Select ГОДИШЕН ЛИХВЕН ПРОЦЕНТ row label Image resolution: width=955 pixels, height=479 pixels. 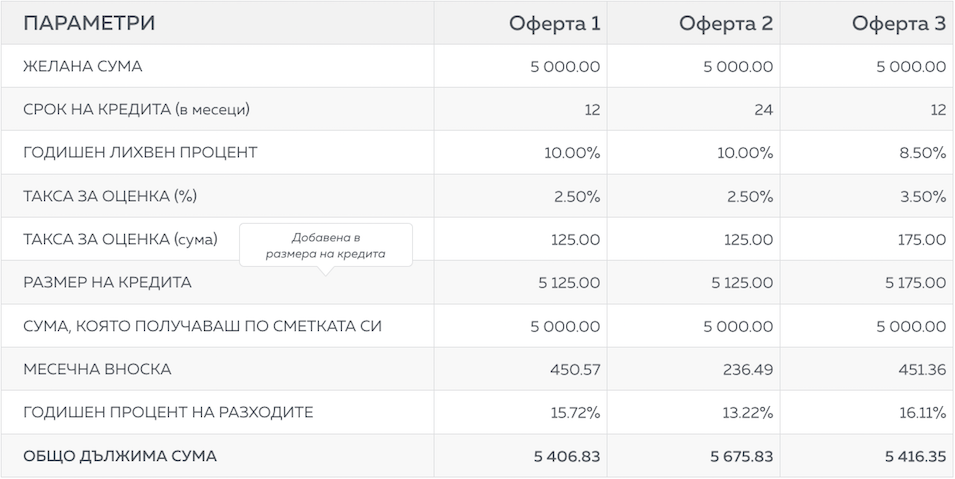click(140, 153)
